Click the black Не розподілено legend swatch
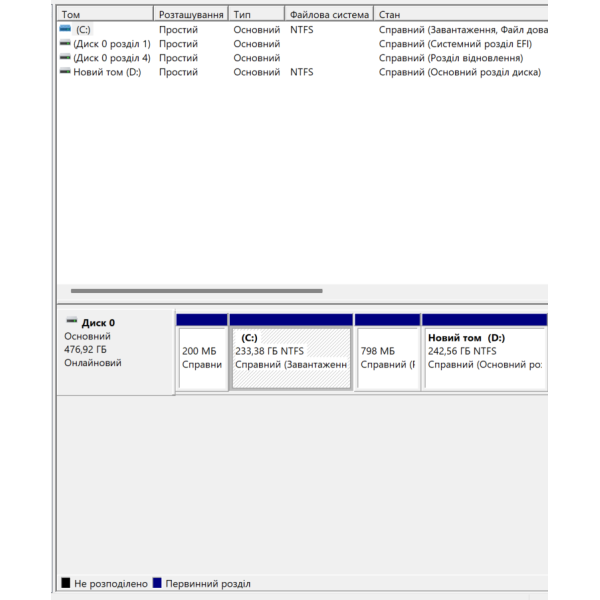The width and height of the screenshot is (600, 600). [x=66, y=583]
